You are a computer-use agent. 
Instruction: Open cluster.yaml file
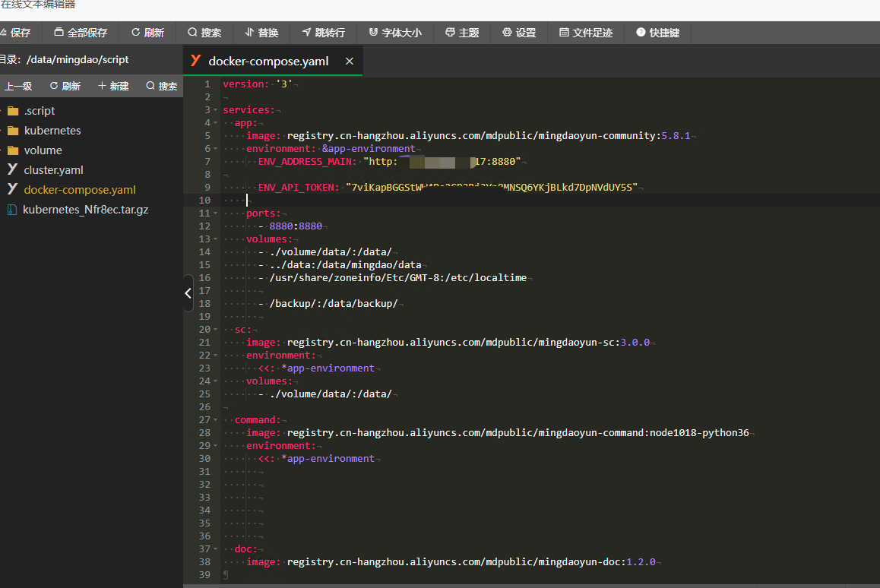pyautogui.click(x=53, y=170)
